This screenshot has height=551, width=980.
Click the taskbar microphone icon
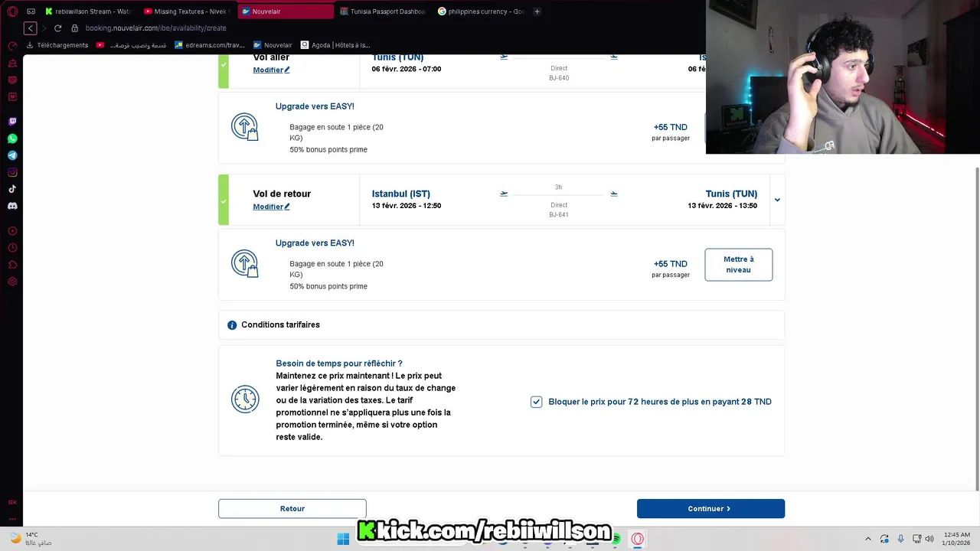point(900,539)
